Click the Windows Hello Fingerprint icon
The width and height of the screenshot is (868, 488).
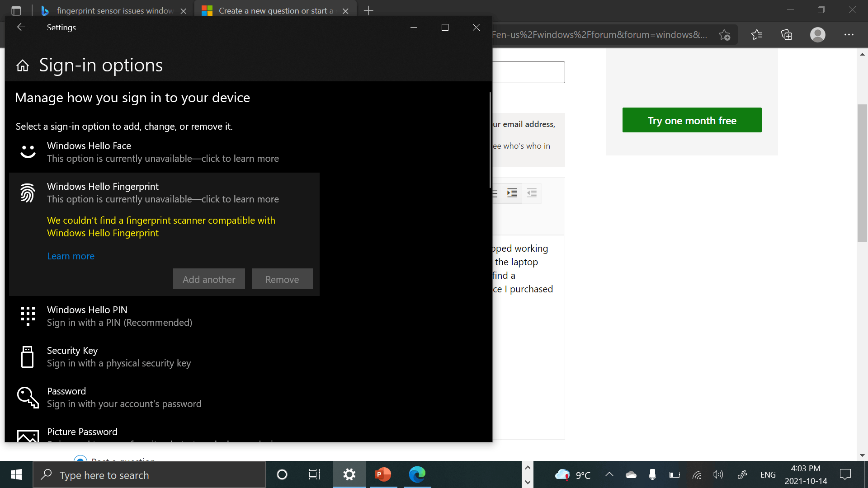coord(28,193)
